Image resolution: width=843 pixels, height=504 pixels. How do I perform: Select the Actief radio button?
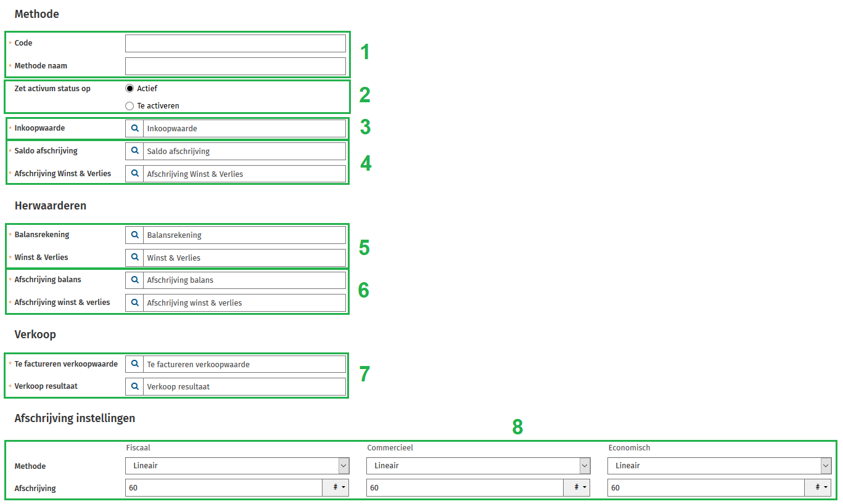pyautogui.click(x=130, y=88)
